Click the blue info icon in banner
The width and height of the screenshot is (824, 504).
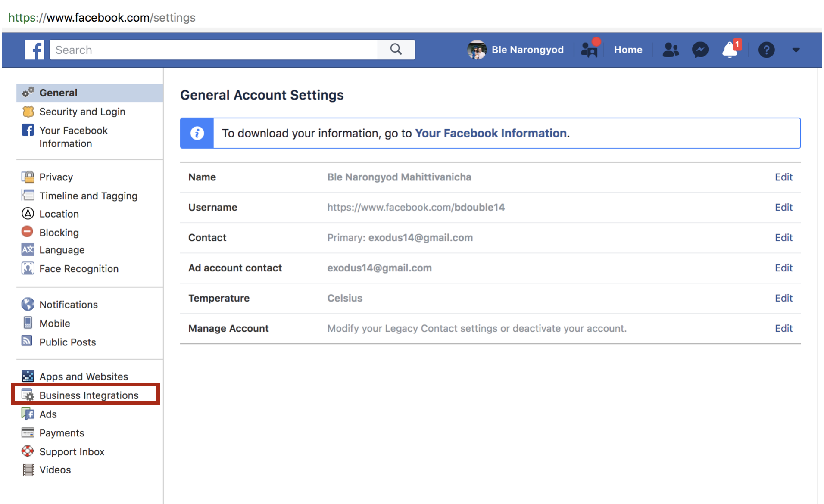click(197, 133)
